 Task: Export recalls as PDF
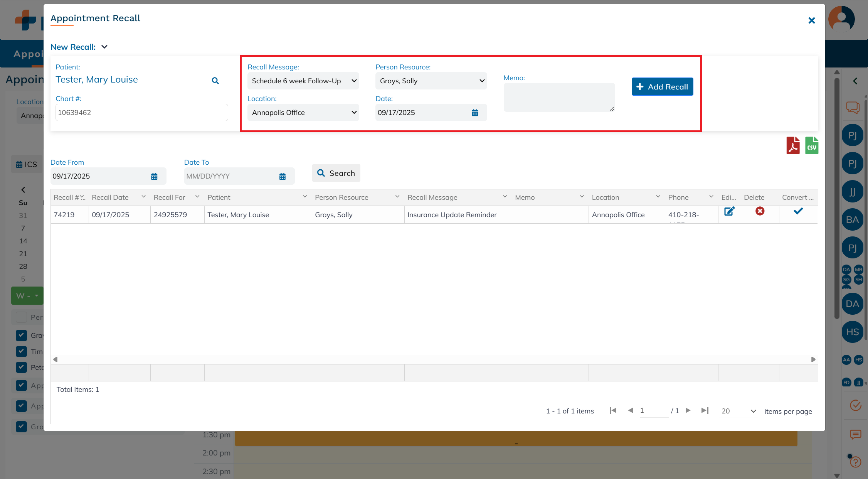click(793, 146)
